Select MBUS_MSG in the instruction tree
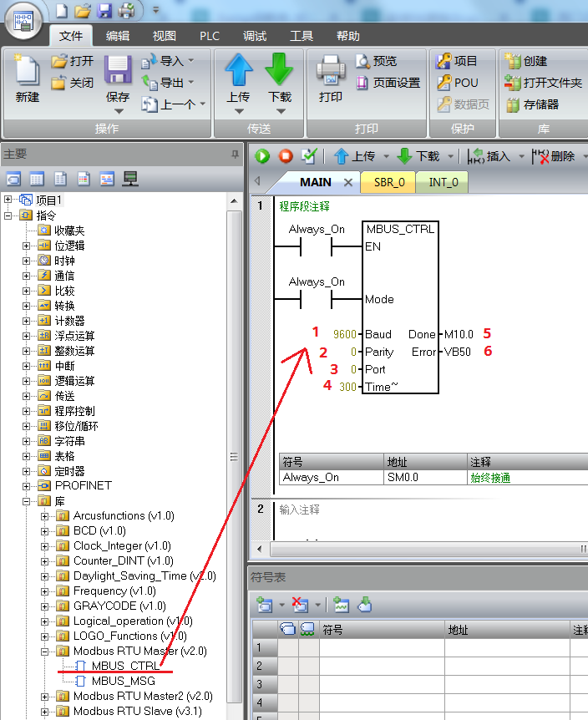The height and width of the screenshot is (720, 588). [x=123, y=681]
